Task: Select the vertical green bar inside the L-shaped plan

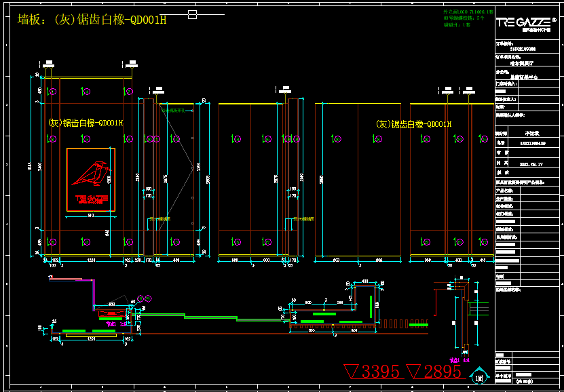Action: click(371, 307)
